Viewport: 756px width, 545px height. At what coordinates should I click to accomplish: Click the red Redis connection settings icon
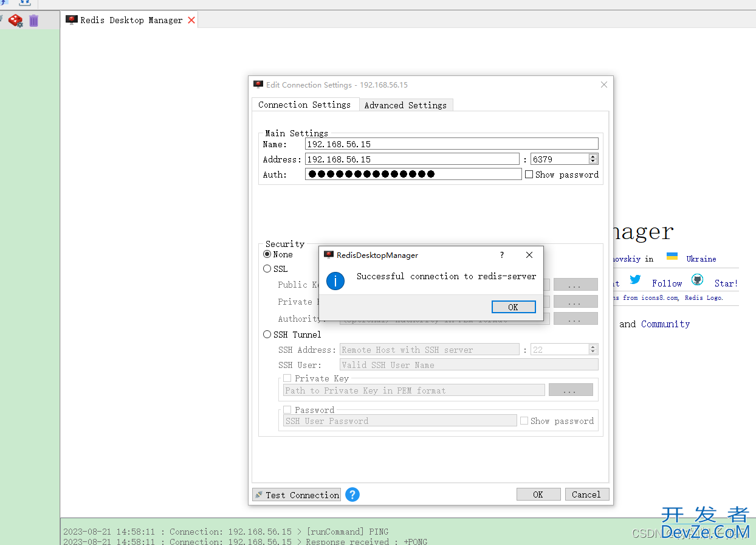[x=15, y=21]
